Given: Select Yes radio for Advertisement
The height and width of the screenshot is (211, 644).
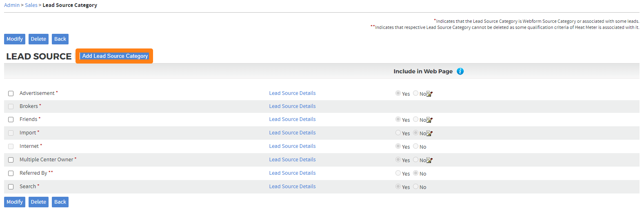Looking at the screenshot, I should [398, 93].
